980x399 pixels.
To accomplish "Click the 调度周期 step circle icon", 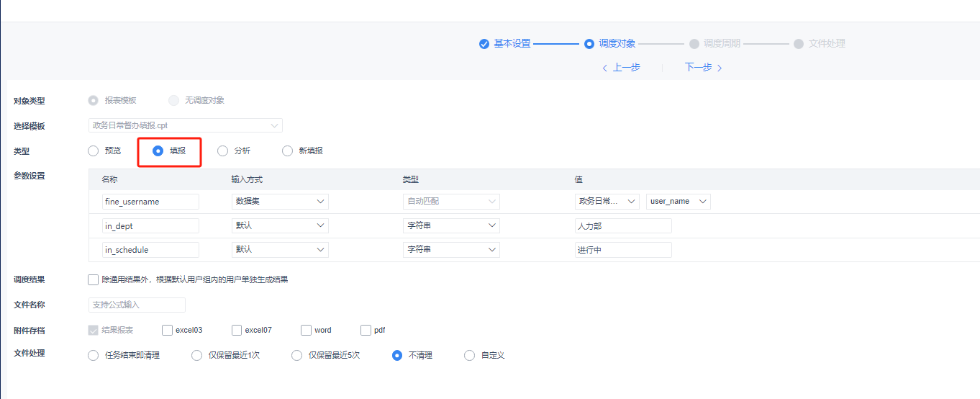I will 694,44.
